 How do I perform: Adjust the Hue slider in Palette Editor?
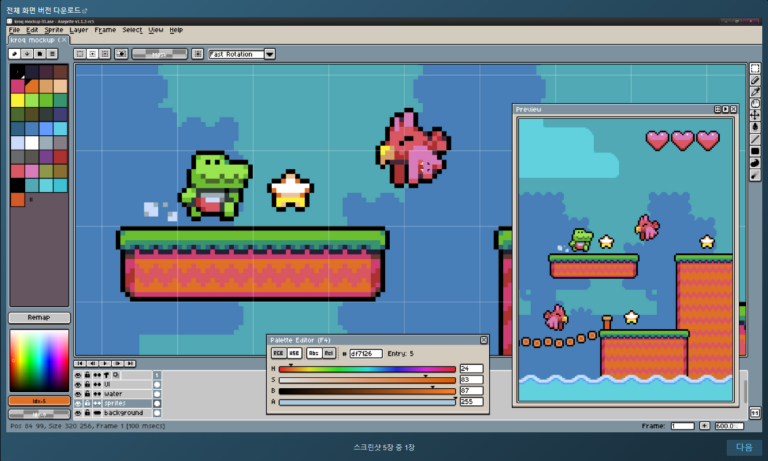(367, 369)
